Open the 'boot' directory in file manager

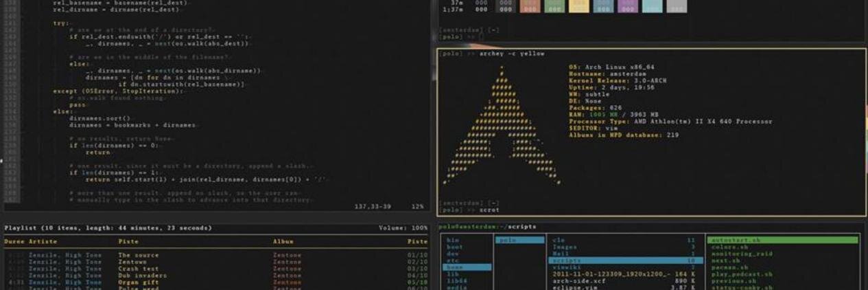(455, 247)
